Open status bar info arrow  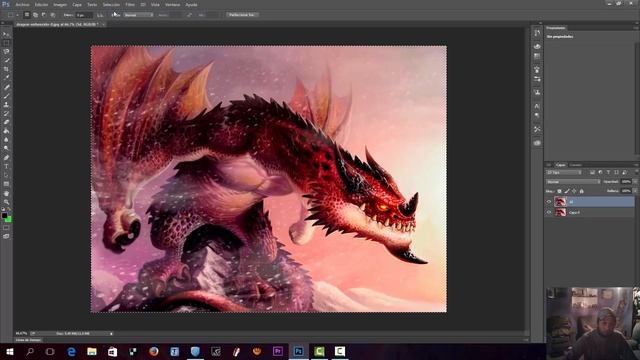[111, 333]
